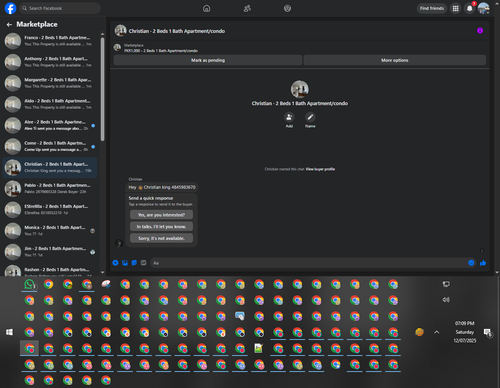The image size is (500, 388).
Task: Click the Facebook logo icon
Action: [x=10, y=8]
